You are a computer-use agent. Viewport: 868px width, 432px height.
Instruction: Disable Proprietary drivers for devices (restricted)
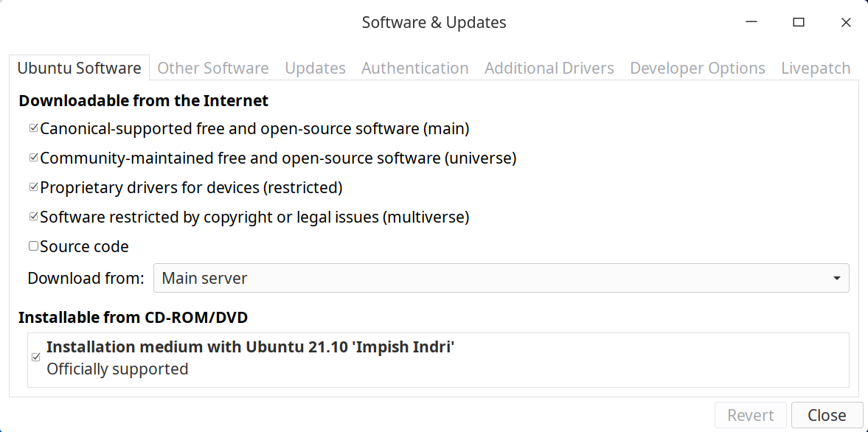[34, 187]
